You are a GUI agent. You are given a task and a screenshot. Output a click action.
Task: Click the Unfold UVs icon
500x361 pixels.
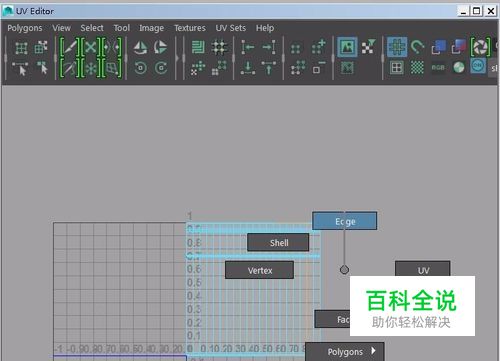198,68
